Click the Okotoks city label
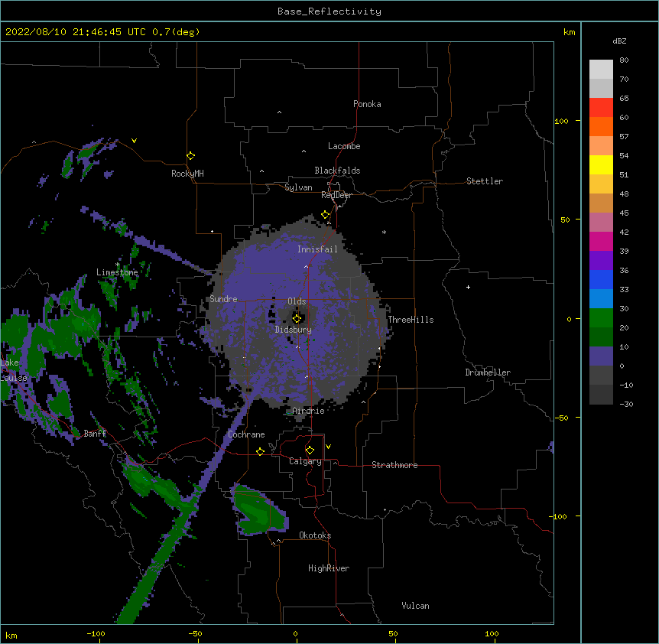659x644 pixels. click(315, 535)
